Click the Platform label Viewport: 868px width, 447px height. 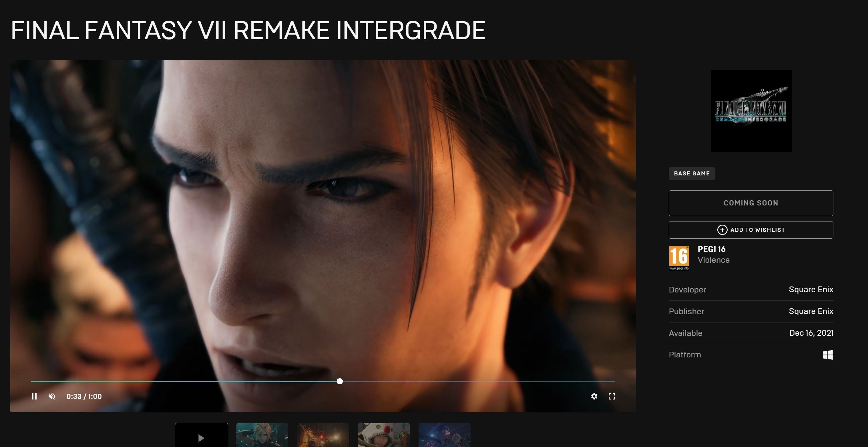(685, 355)
